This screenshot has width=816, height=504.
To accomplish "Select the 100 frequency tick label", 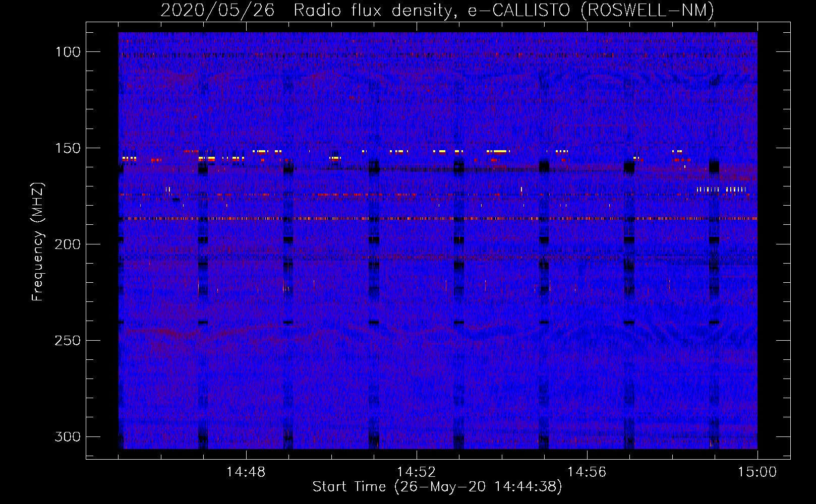I will point(68,52).
